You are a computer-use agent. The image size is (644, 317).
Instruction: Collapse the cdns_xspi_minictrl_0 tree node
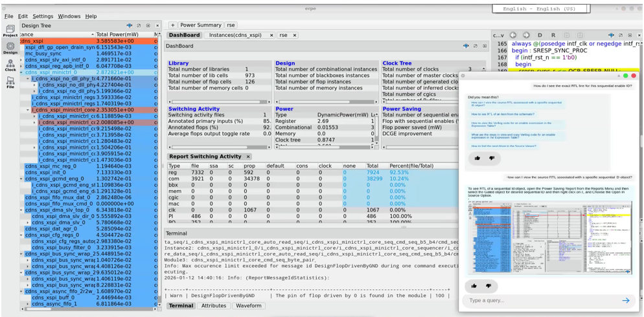pos(22,72)
